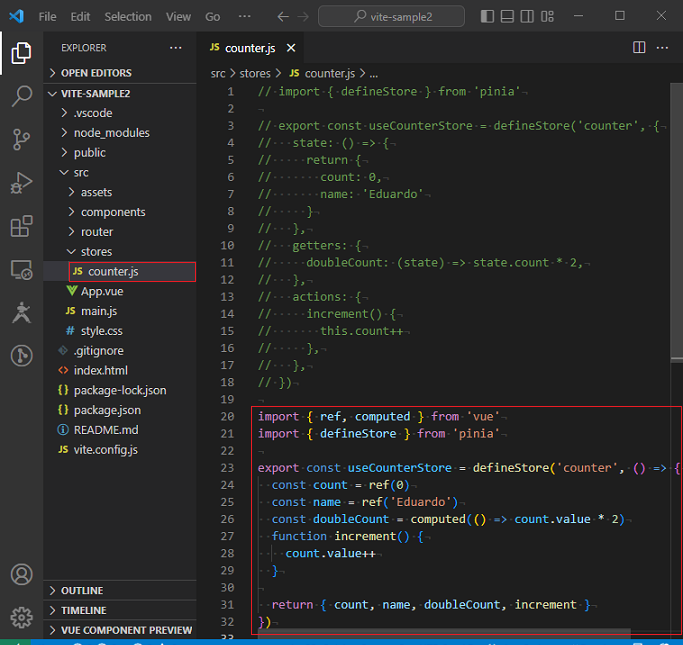Open the Search view in activity bar
This screenshot has width=683, height=645.
click(21, 96)
